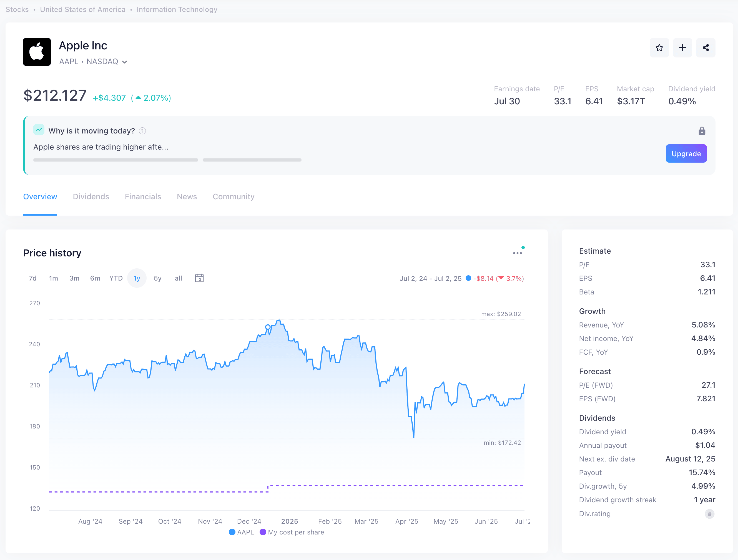Click Revenue, YoY 5.08% value
738x560 pixels.
703,325
